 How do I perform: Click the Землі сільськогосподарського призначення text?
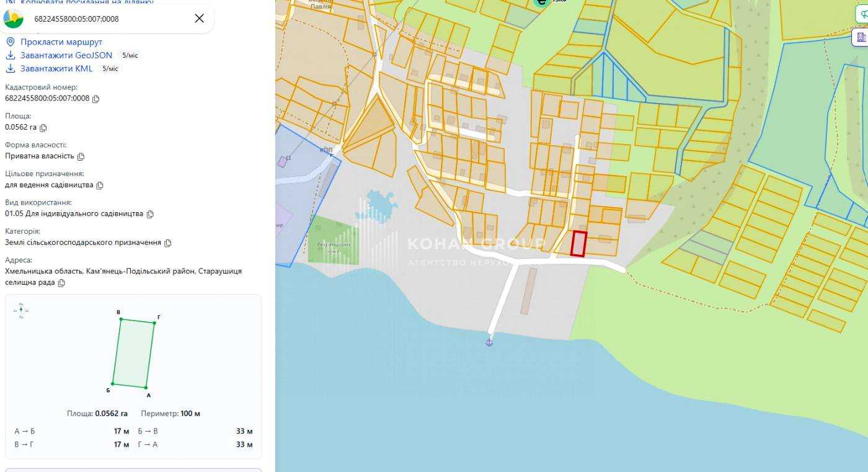[x=83, y=243]
